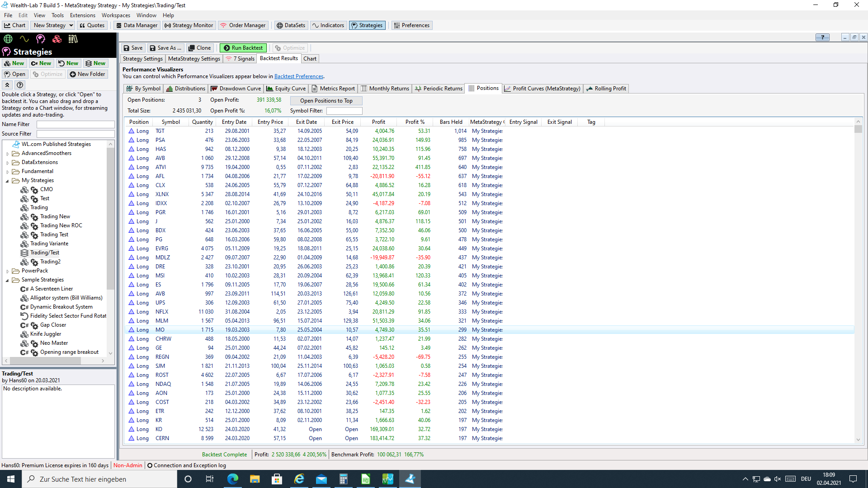
Task: Click the Run Backtest button
Action: (243, 48)
